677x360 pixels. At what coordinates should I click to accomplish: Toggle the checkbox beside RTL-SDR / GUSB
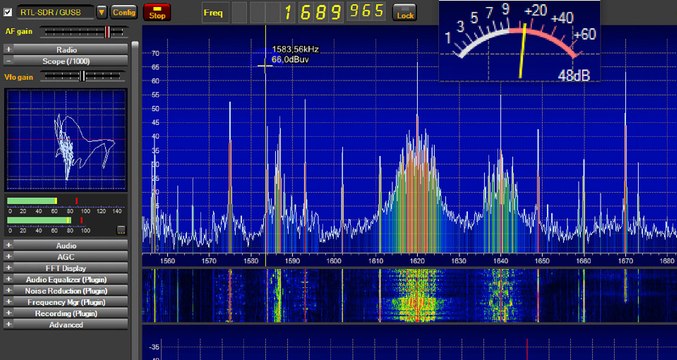coord(7,12)
